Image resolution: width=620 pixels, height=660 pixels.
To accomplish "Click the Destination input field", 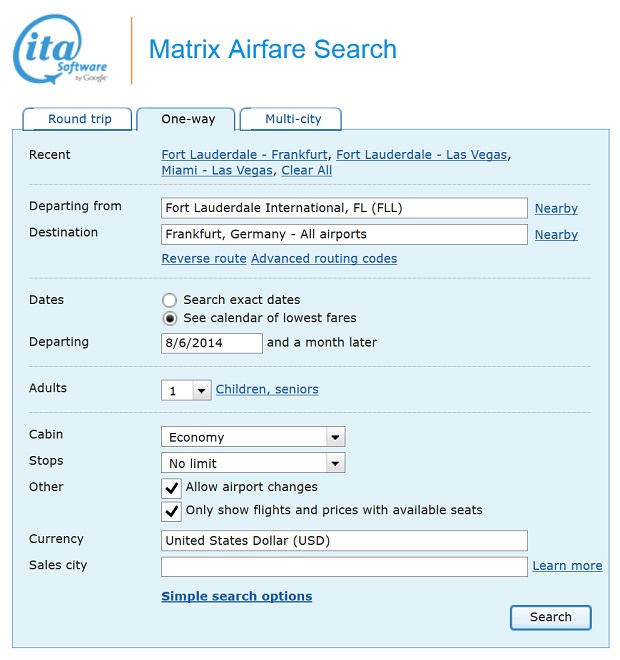I will [x=344, y=234].
